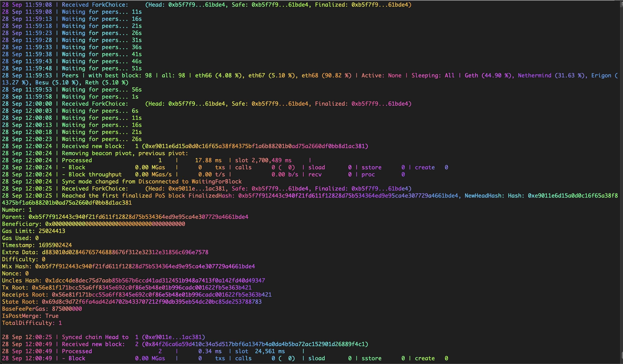Select the 'Reth (5.10 %)' client entry

tap(107, 83)
